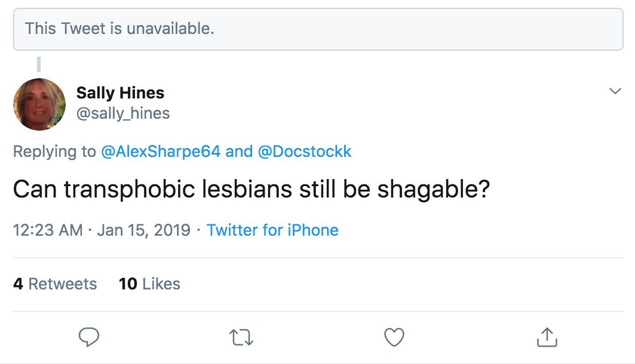Click the Jan 15, 2019 date

(144, 230)
